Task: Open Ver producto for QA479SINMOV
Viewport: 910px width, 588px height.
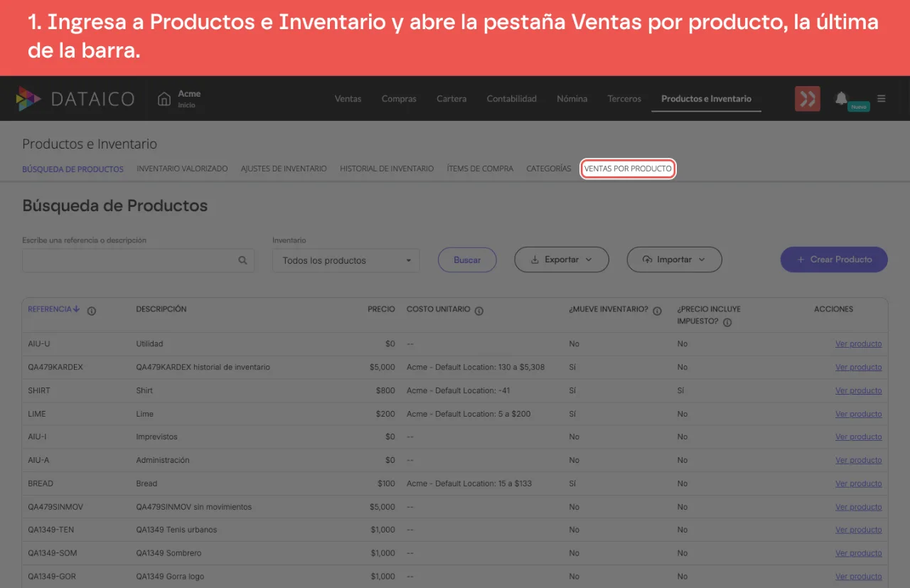Action: tap(858, 508)
